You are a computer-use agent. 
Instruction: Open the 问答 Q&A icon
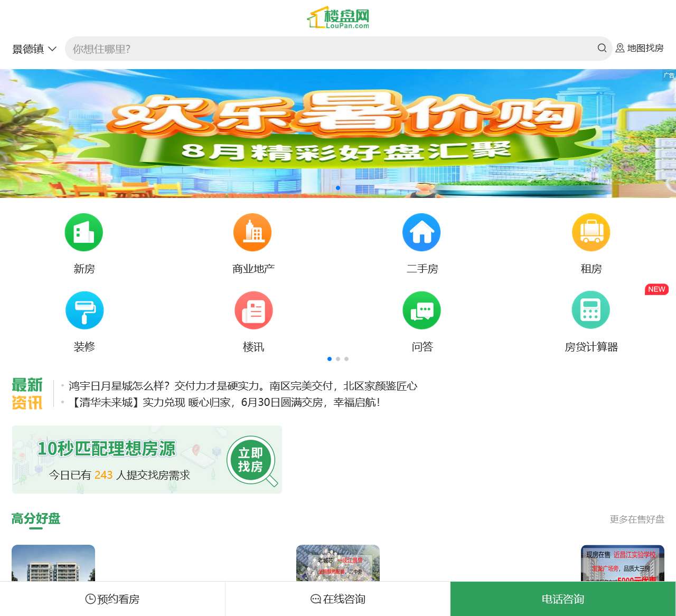point(421,310)
